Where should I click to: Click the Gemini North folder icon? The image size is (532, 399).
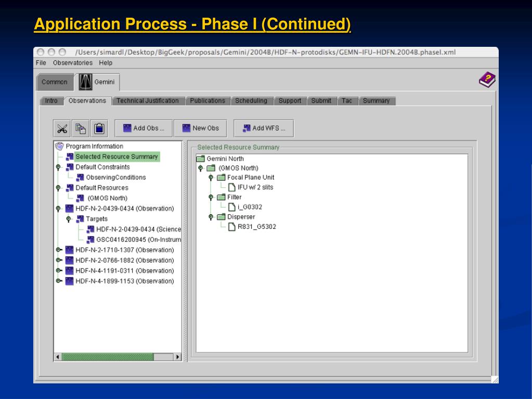(201, 159)
